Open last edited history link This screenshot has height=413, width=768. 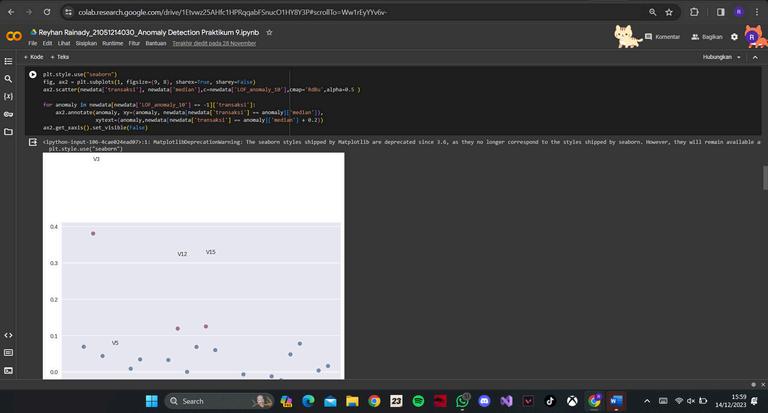214,44
